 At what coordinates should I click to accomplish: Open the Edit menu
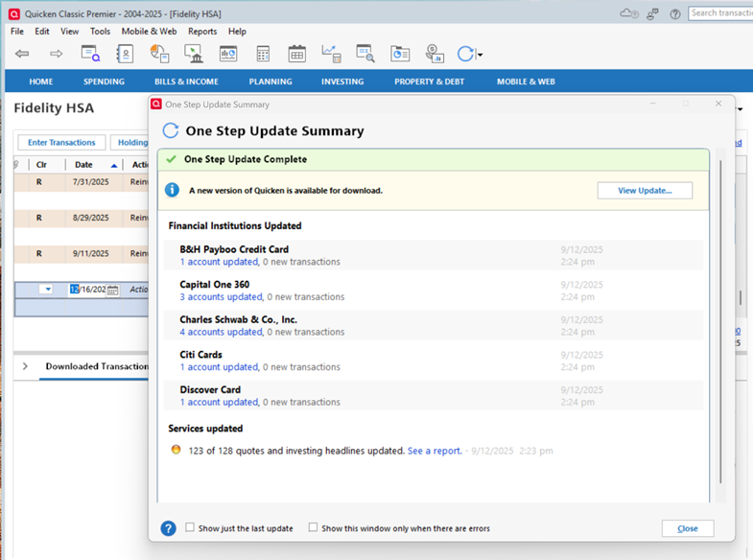[x=42, y=32]
